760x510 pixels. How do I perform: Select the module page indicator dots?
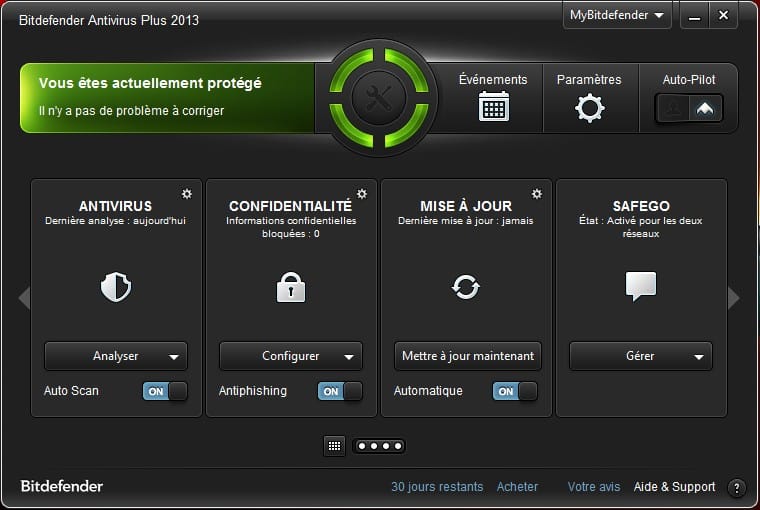[x=380, y=446]
